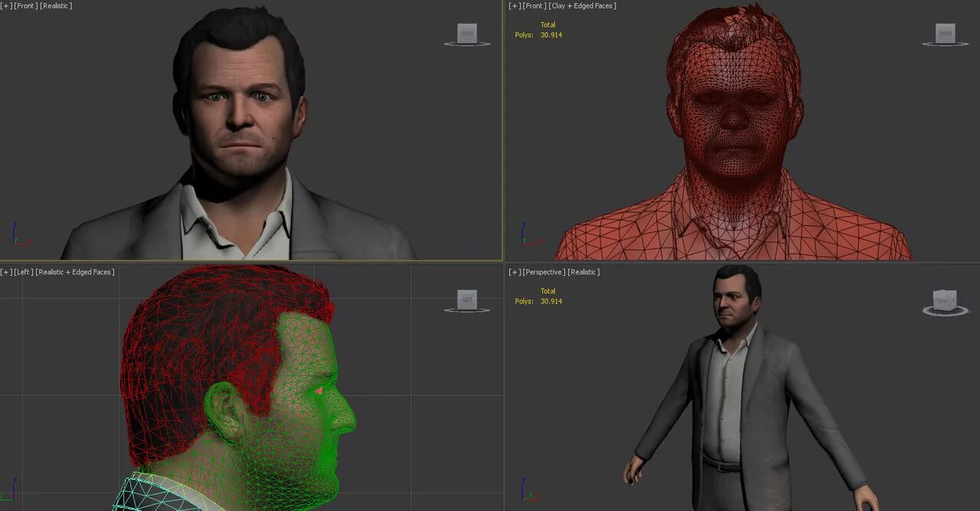The height and width of the screenshot is (511, 980).
Task: Click the ViewCube in the Perspective viewport
Action: 946,302
